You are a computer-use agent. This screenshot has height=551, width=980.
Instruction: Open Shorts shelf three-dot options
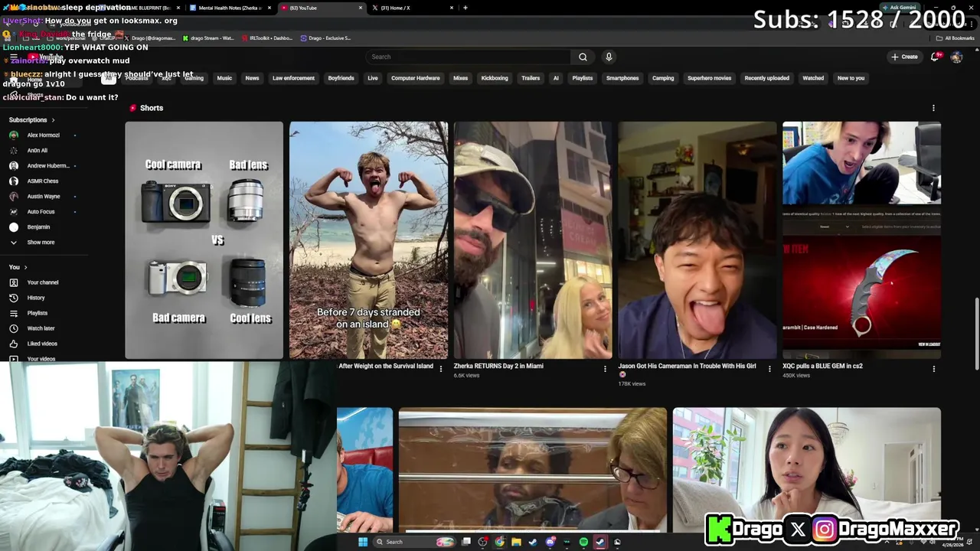tap(933, 108)
